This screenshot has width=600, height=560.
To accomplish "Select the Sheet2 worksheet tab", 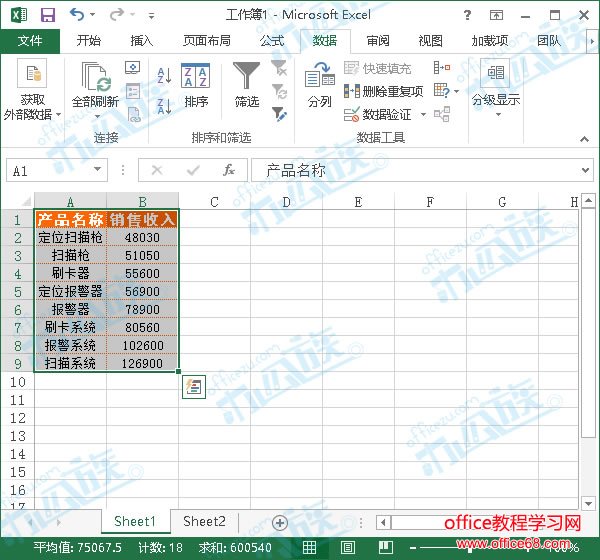I will [x=204, y=521].
